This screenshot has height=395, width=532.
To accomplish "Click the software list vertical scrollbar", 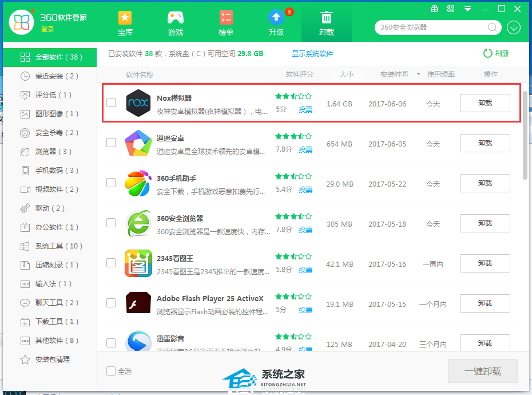I will [525, 135].
